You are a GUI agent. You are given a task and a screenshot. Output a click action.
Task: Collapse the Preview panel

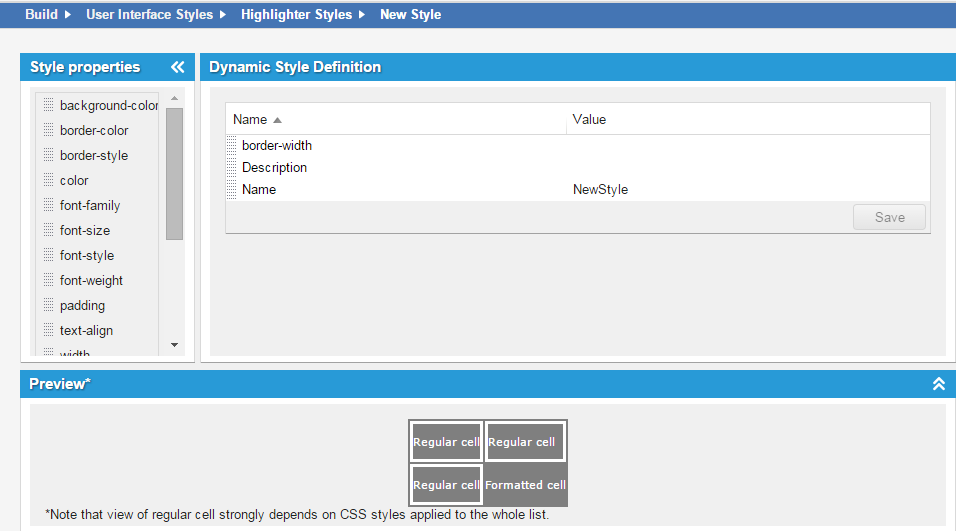pyautogui.click(x=938, y=384)
